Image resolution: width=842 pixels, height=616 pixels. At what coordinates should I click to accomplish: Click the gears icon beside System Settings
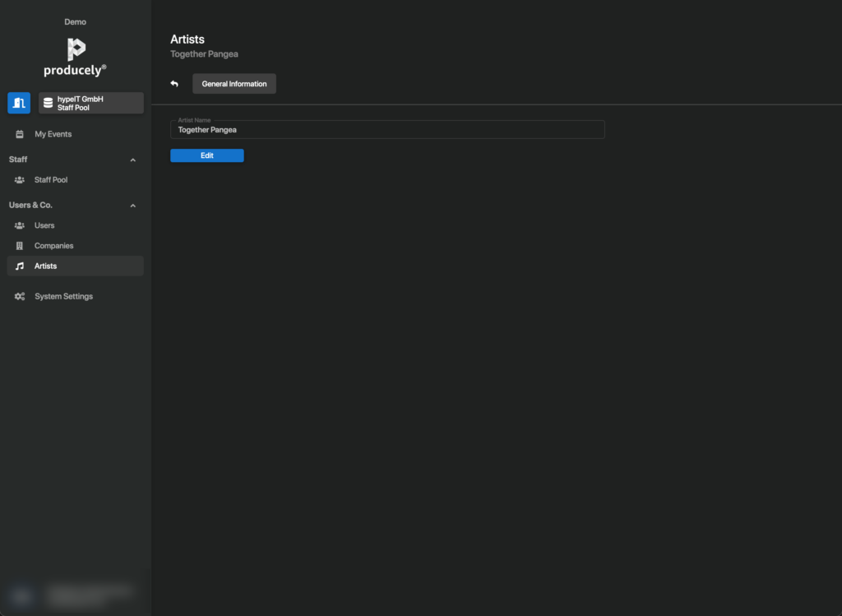[x=20, y=297]
